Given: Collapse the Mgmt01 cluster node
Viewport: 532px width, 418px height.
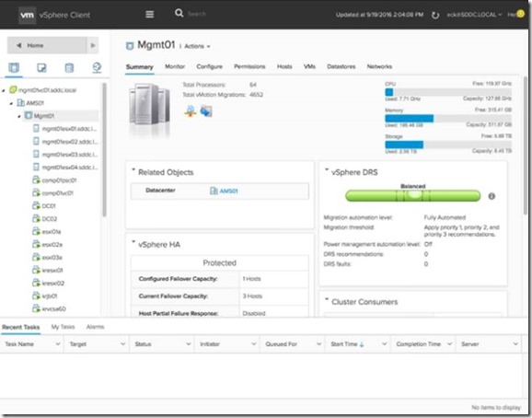Looking at the screenshot, I should [19, 116].
